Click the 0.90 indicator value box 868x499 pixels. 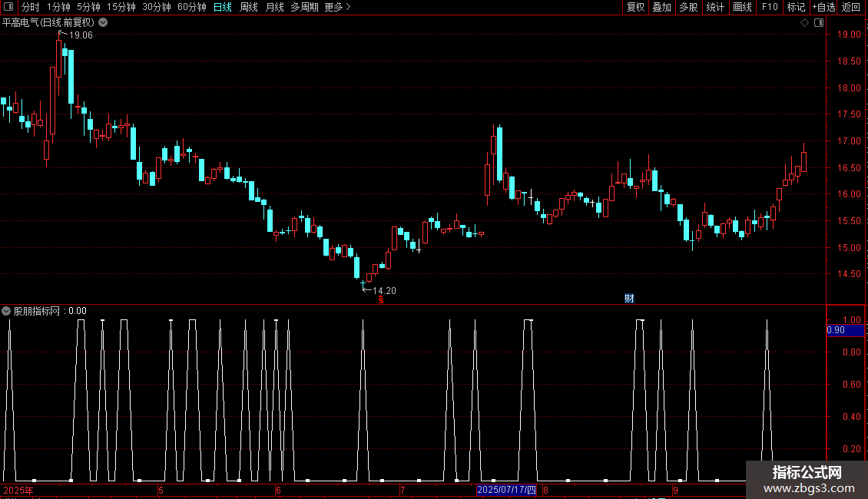click(845, 329)
